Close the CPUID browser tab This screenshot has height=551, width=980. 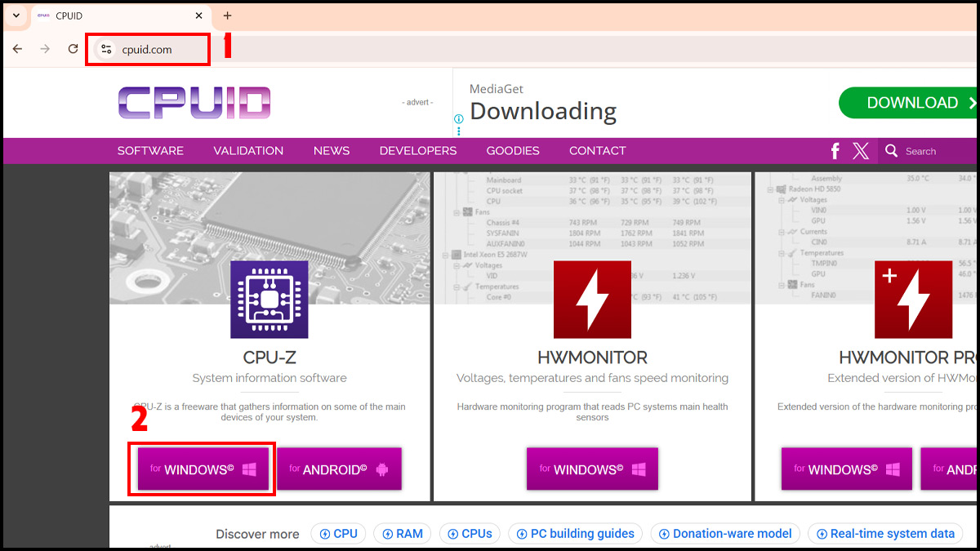coord(198,16)
